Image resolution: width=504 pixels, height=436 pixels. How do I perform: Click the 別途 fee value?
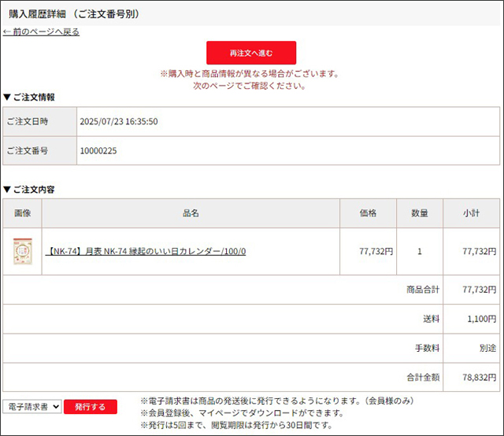(488, 349)
